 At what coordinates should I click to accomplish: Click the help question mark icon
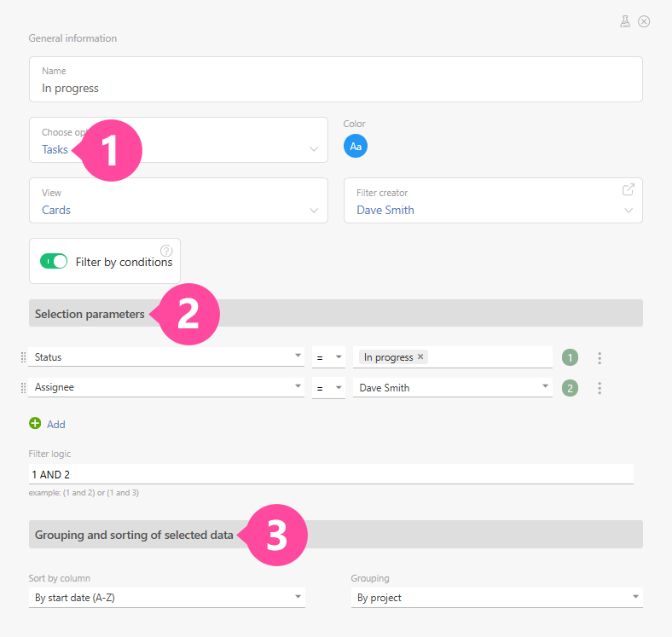tap(166, 251)
